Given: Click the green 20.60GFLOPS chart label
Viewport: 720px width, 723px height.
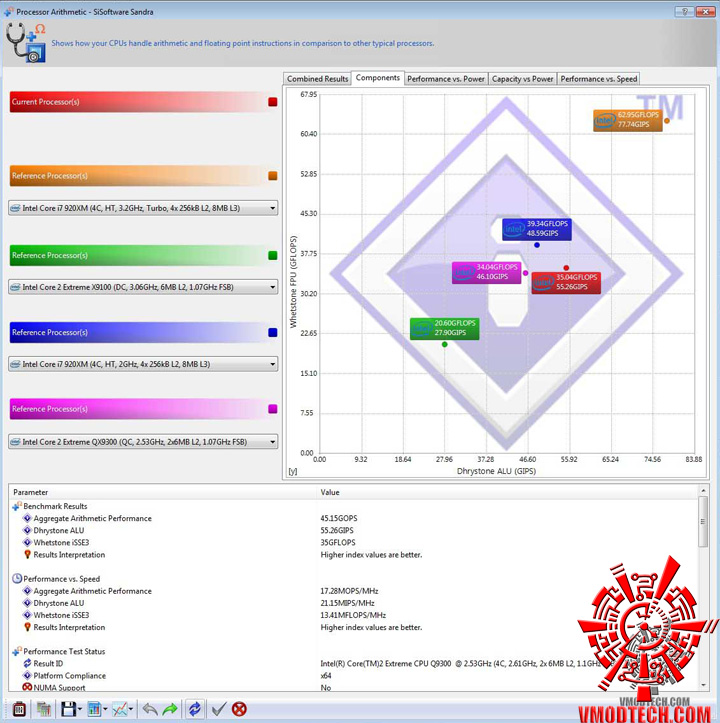Looking at the screenshot, I should pyautogui.click(x=445, y=328).
